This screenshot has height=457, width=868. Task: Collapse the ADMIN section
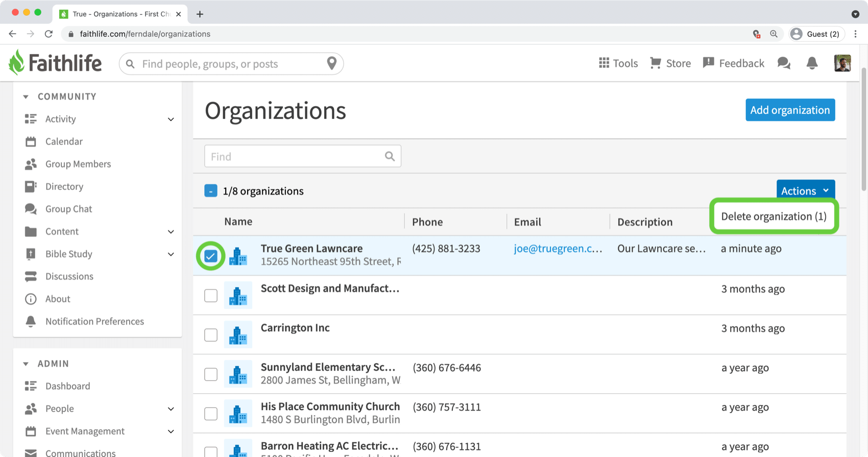coord(26,364)
